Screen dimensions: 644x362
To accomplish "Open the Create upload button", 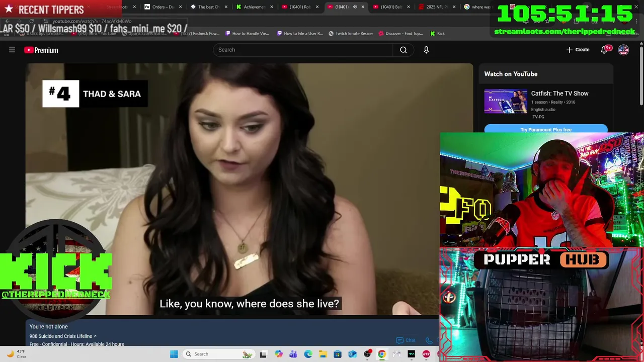I will [x=578, y=50].
